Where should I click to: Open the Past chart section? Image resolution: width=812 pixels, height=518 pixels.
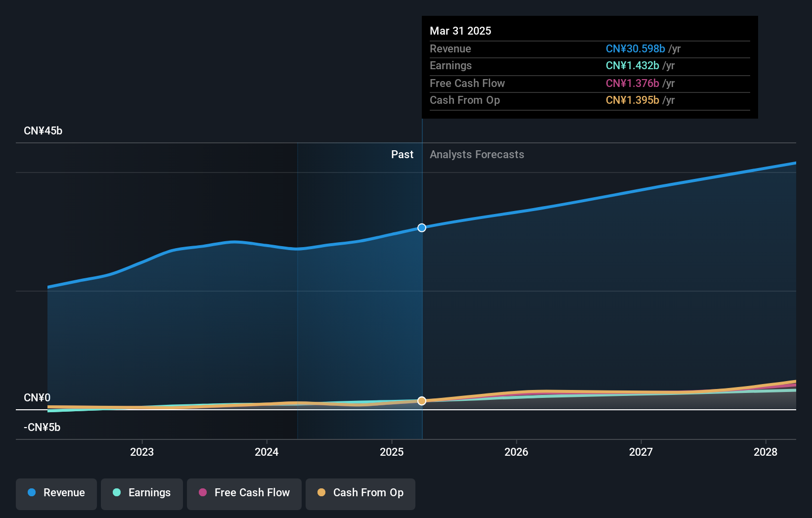point(402,155)
